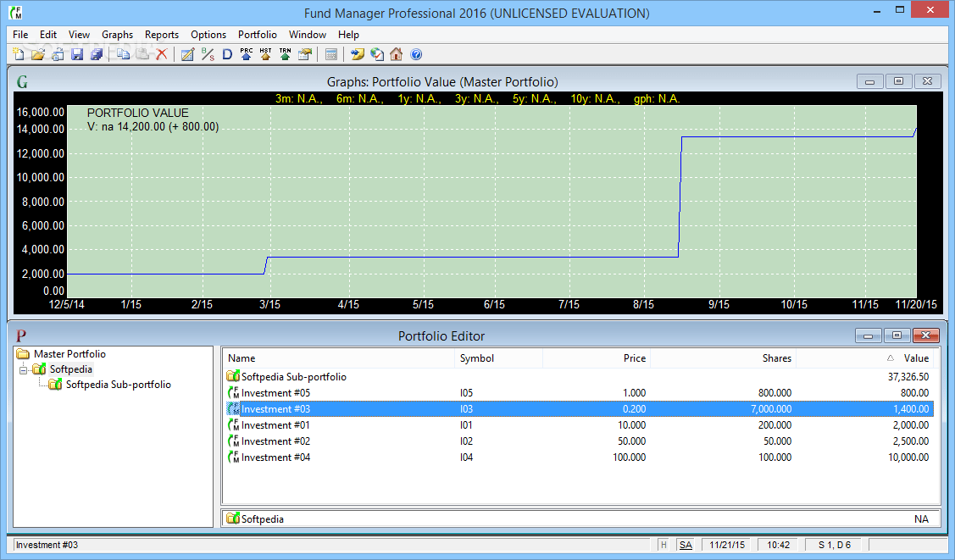The image size is (955, 560).
Task: Click the Save All (multiple disks) icon
Action: [97, 55]
